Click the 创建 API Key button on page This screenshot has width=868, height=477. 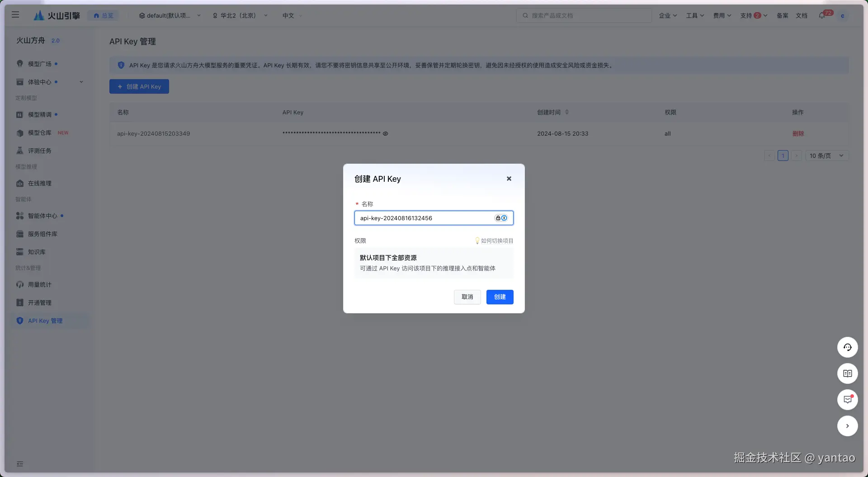[139, 86]
